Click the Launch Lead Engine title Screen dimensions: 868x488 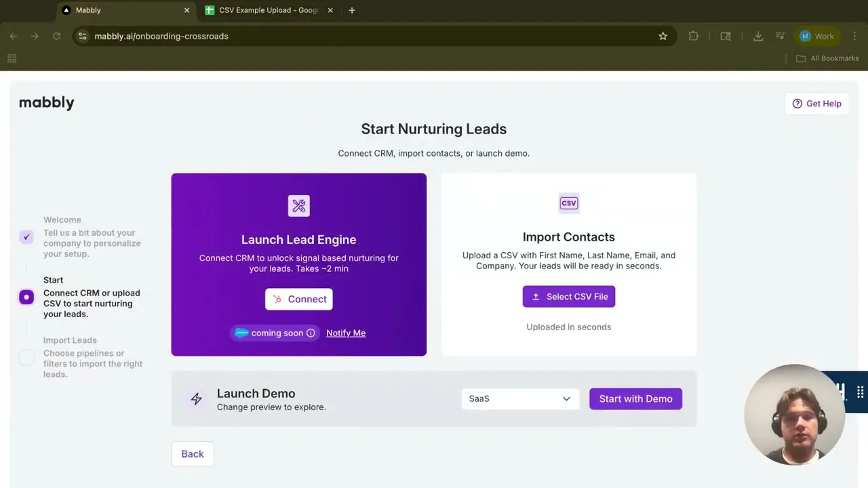[x=298, y=239]
